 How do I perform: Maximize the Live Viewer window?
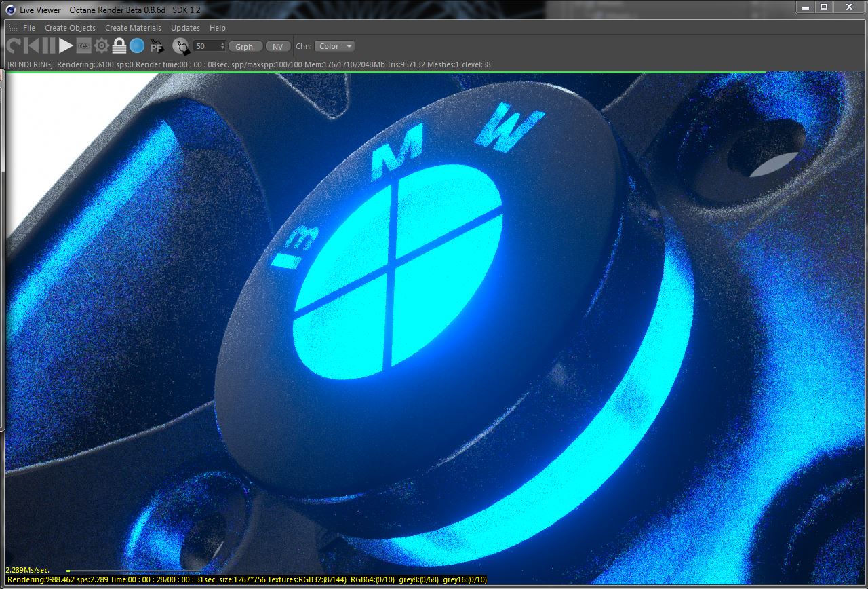pyautogui.click(x=824, y=7)
